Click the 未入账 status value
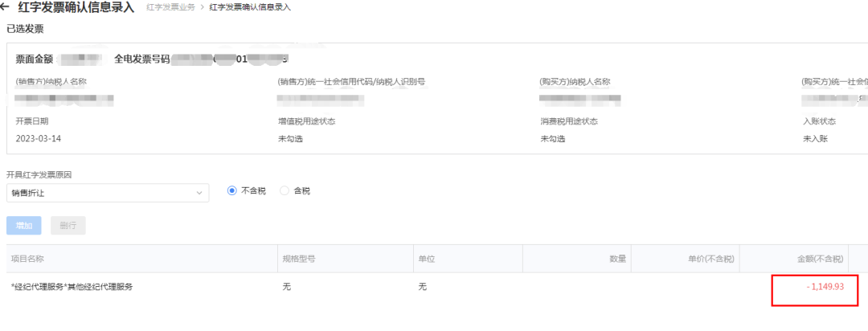This screenshot has width=868, height=331. (x=815, y=139)
